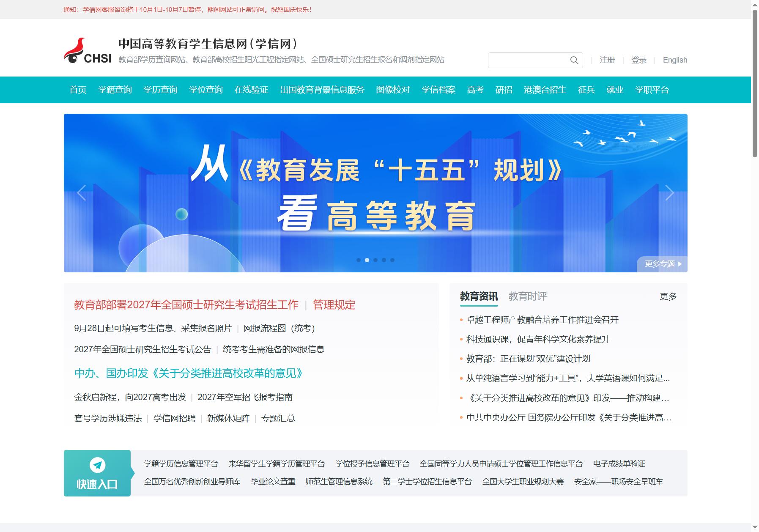Open 2027年空军招飞报考指南 link
This screenshot has height=532, width=759.
(x=245, y=397)
